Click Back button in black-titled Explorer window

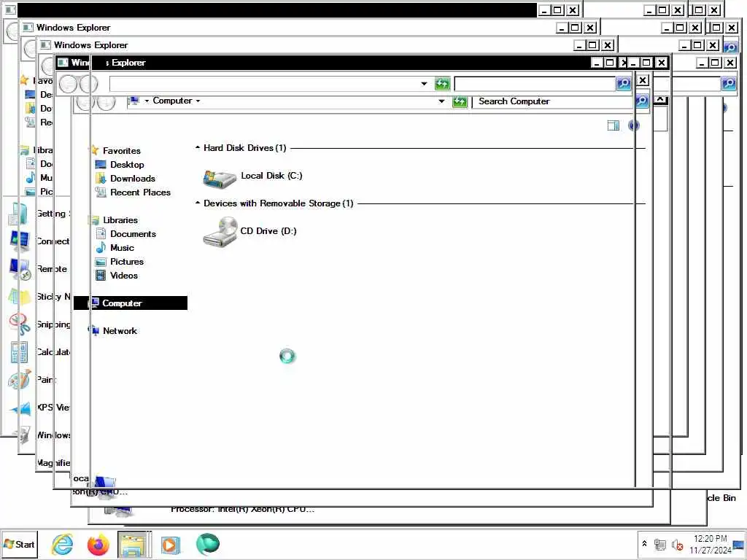point(68,85)
